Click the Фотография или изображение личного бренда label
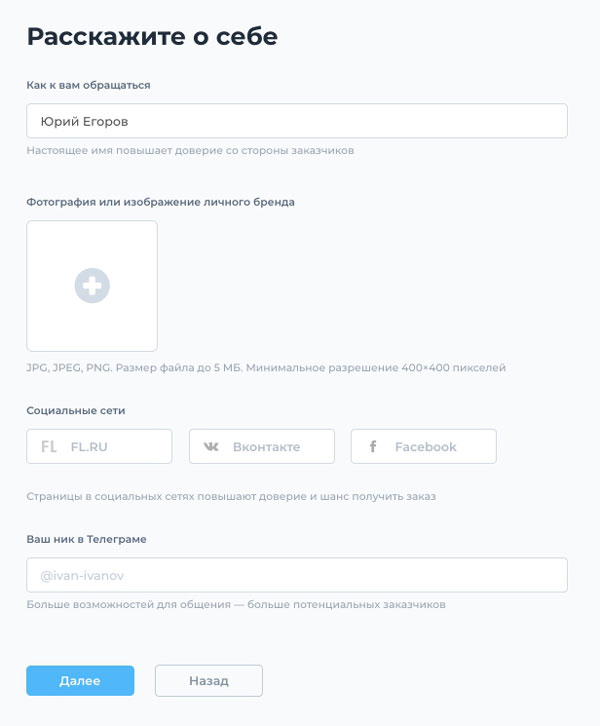 [x=161, y=202]
